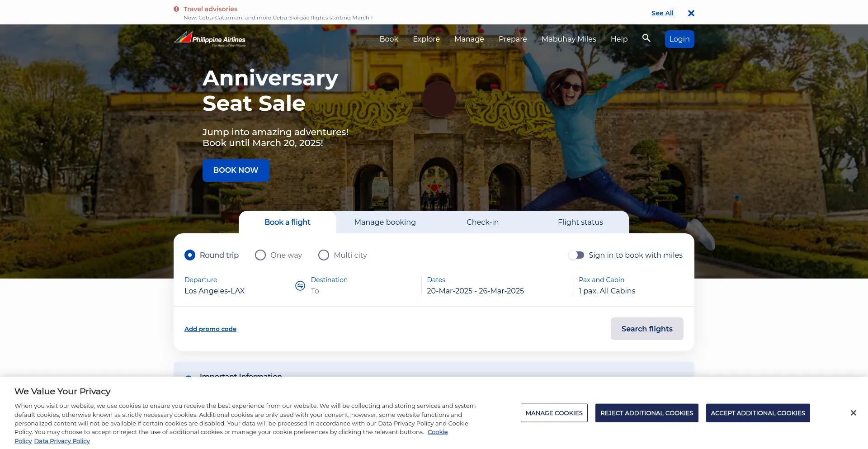
Task: Open the Explore menu in navigation
Action: coord(426,39)
